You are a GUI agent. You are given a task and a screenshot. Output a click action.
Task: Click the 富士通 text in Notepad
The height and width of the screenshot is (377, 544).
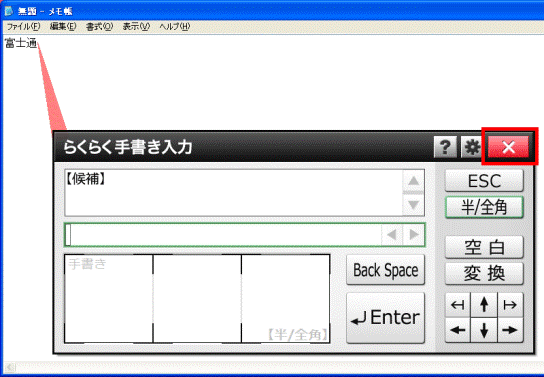pos(21,43)
